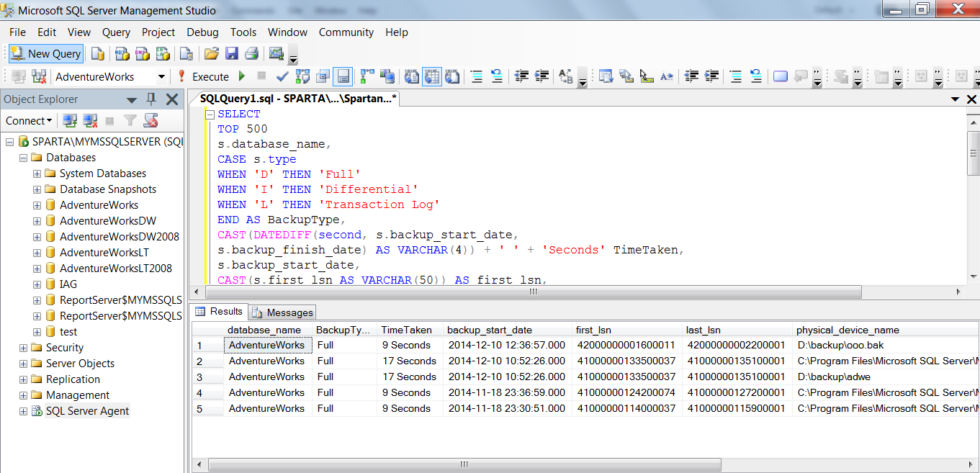Image resolution: width=980 pixels, height=473 pixels.
Task: Toggle Results to Grid output mode
Action: click(431, 76)
